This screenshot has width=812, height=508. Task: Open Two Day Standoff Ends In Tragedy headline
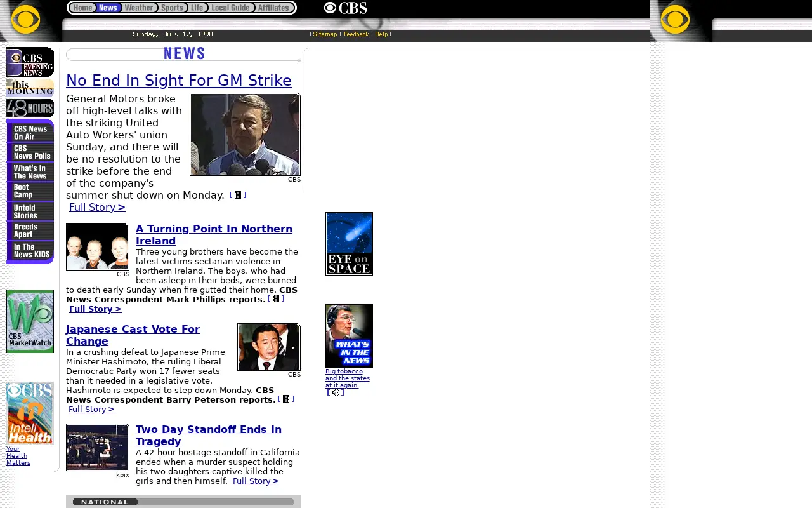pyautogui.click(x=209, y=436)
